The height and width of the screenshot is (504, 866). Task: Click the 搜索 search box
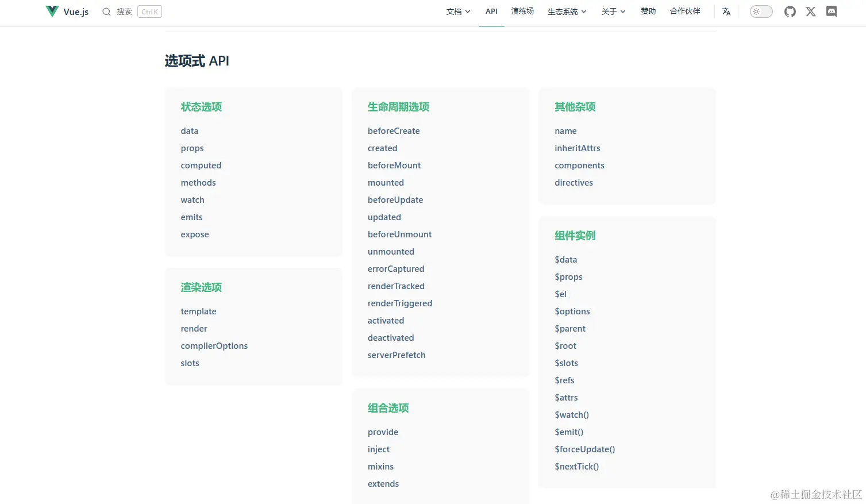(x=132, y=11)
